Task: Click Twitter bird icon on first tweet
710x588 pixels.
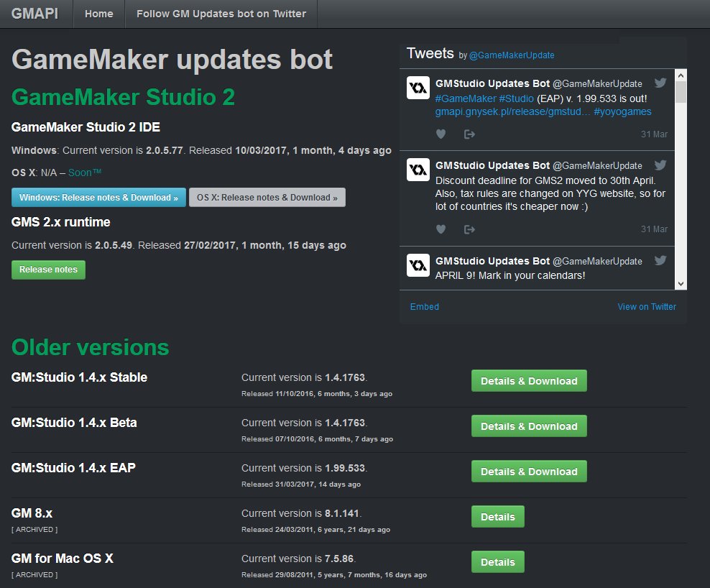Action: pos(660,83)
